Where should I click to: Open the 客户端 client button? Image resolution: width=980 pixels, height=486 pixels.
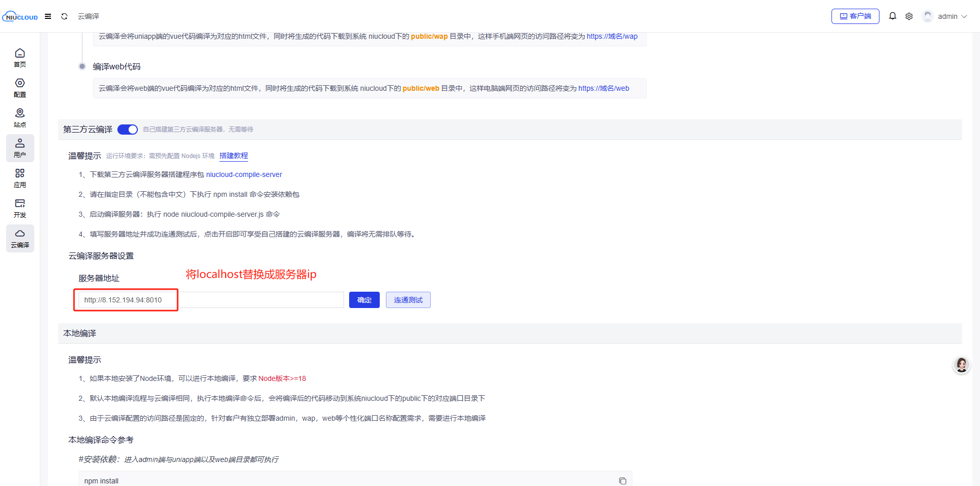point(855,16)
